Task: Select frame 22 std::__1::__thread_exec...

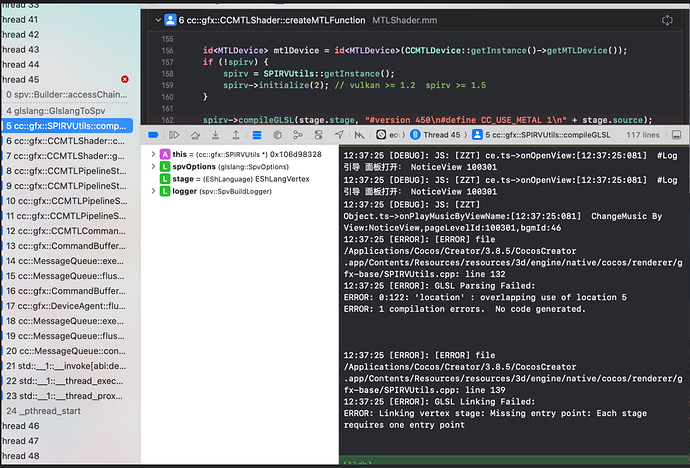Action: point(67,381)
